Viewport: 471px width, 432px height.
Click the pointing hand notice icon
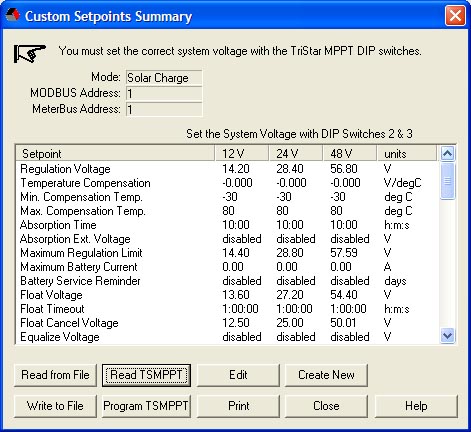[29, 53]
